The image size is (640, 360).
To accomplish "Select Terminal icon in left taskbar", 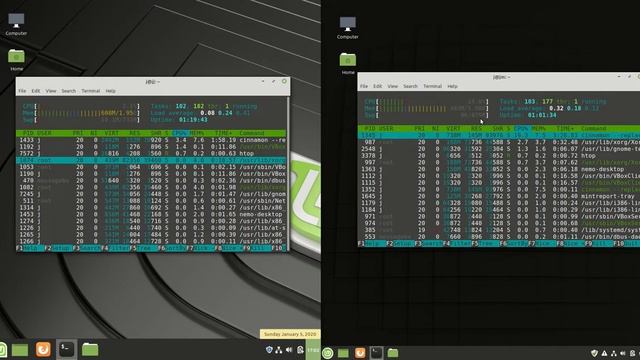I will [66, 349].
